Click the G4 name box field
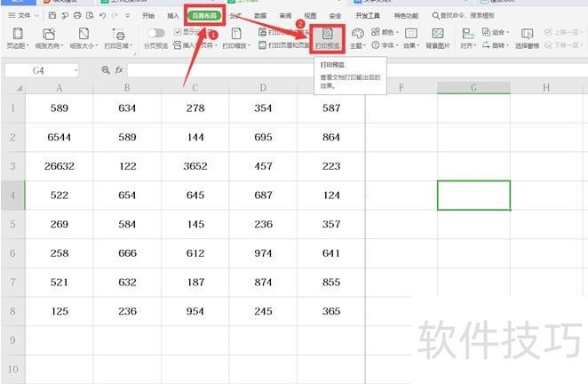This screenshot has height=384, width=588. [40, 69]
